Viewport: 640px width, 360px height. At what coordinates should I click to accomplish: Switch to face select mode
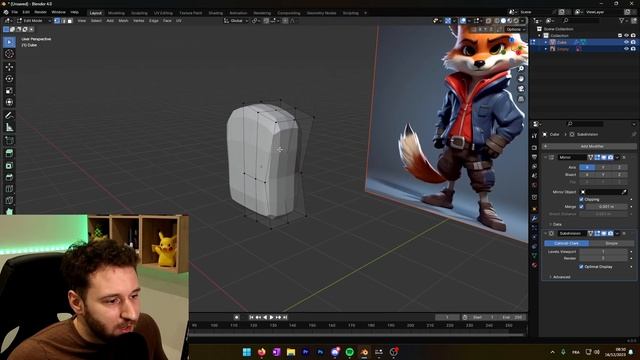click(70, 20)
